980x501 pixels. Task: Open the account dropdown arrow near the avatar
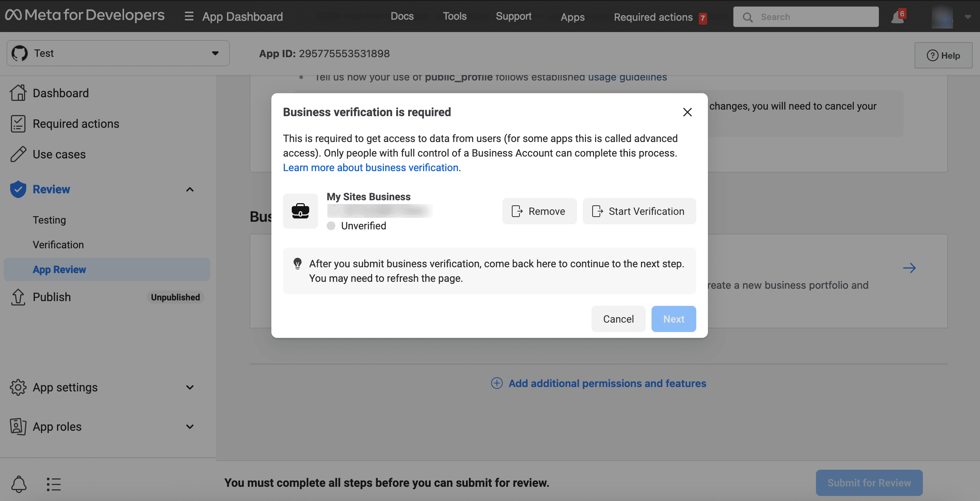968,17
